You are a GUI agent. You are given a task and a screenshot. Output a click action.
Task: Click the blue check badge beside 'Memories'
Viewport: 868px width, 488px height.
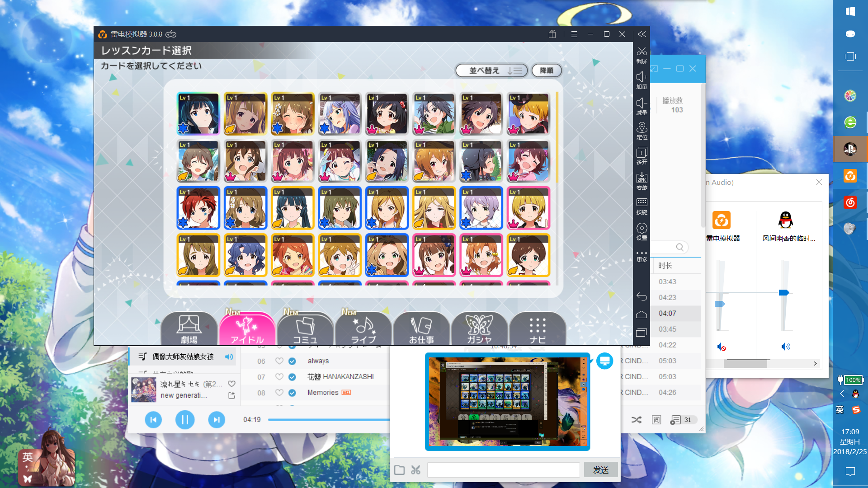pos(292,393)
